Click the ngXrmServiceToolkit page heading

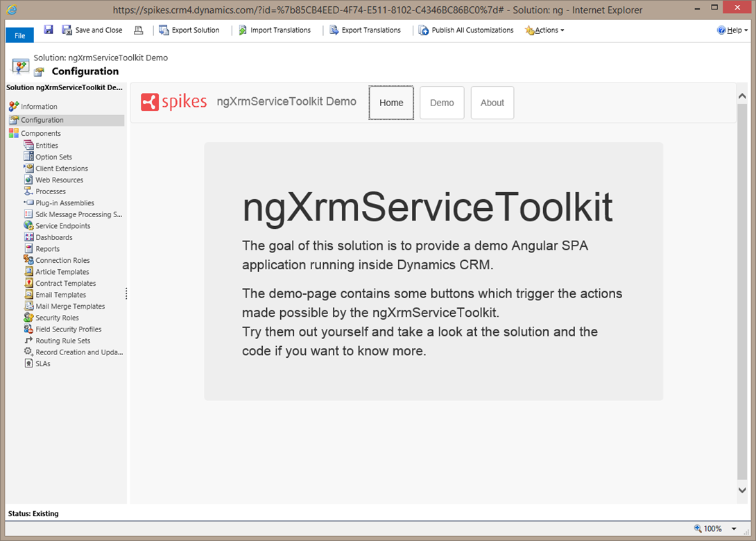coord(427,207)
